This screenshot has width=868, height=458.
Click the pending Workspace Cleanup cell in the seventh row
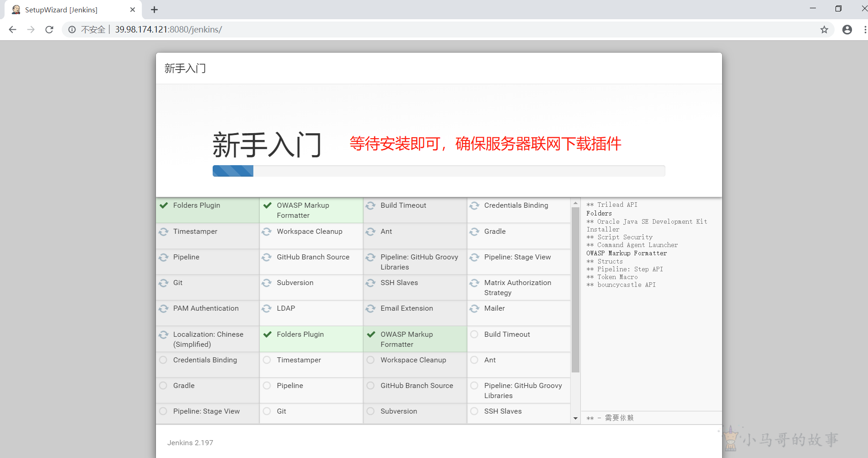click(415, 365)
